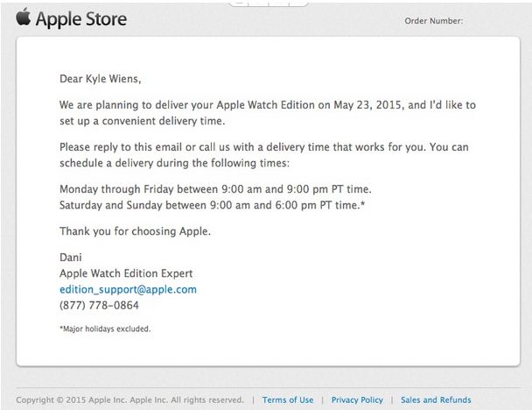Click the Copyright 2015 Apple Inc. text
The width and height of the screenshot is (532, 410).
[129, 399]
